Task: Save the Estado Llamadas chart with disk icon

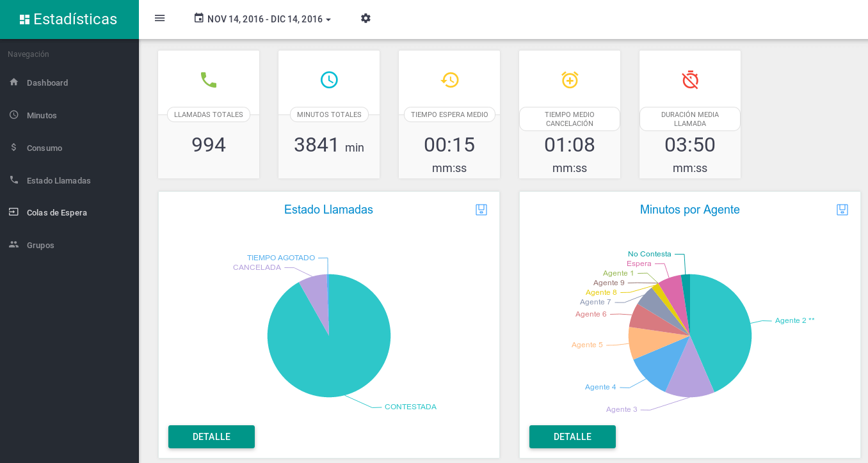Action: [x=481, y=210]
